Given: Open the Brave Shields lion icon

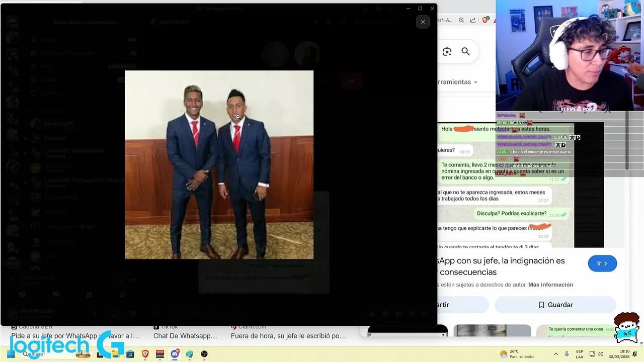Looking at the screenshot, I should 485,20.
